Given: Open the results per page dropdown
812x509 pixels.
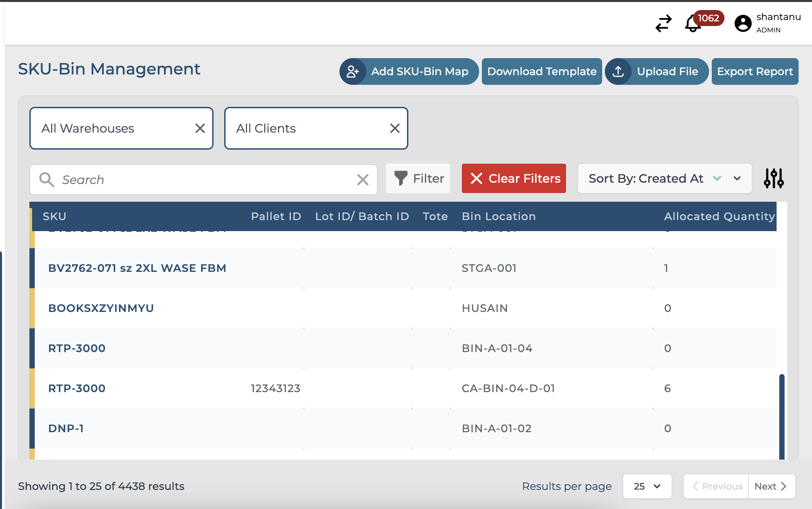Looking at the screenshot, I should (647, 486).
